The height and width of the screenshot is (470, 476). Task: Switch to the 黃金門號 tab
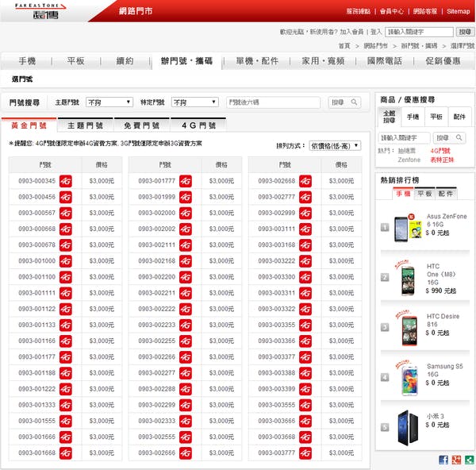pos(29,125)
